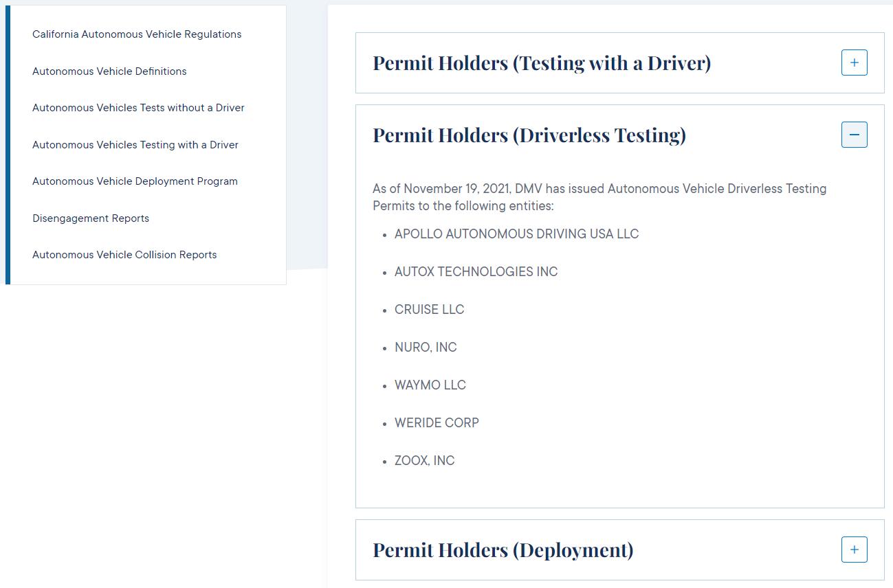The height and width of the screenshot is (588, 893).
Task: Open Autonomous Vehicle Collision Reports
Action: pyautogui.click(x=124, y=254)
